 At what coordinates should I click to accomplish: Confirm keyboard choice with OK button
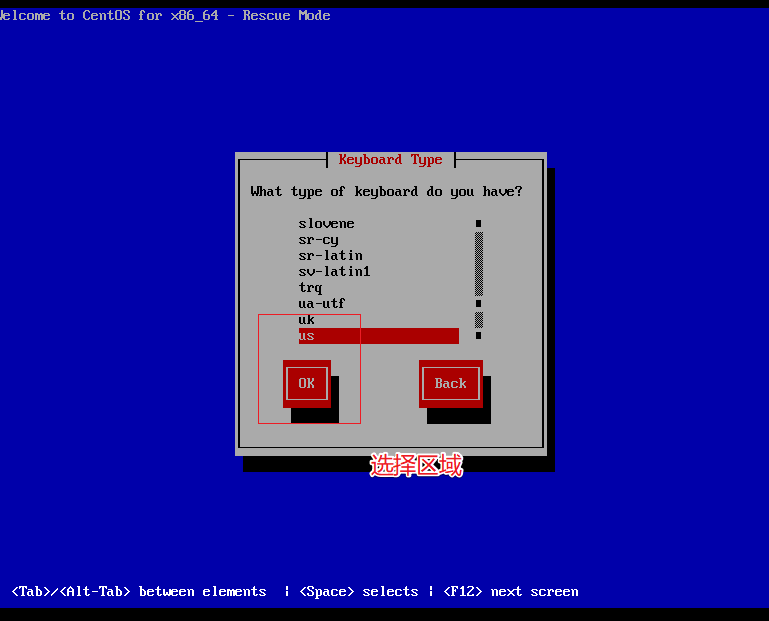(x=307, y=384)
